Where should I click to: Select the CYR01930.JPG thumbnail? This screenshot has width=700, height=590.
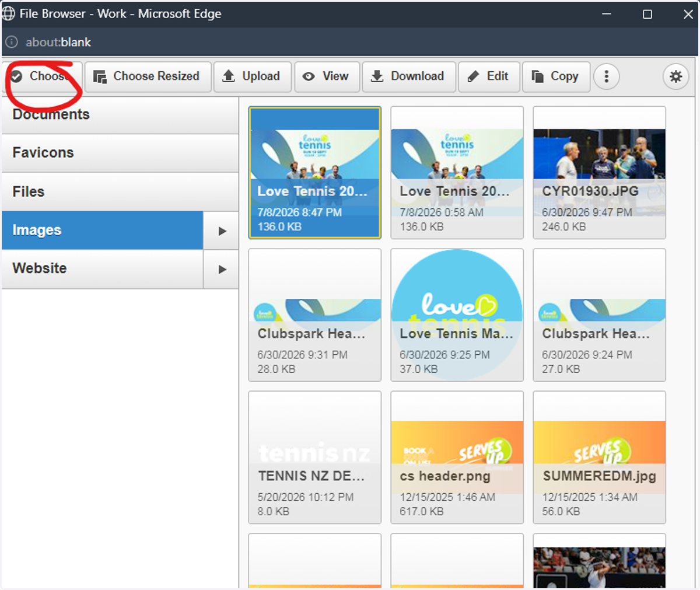point(599,173)
